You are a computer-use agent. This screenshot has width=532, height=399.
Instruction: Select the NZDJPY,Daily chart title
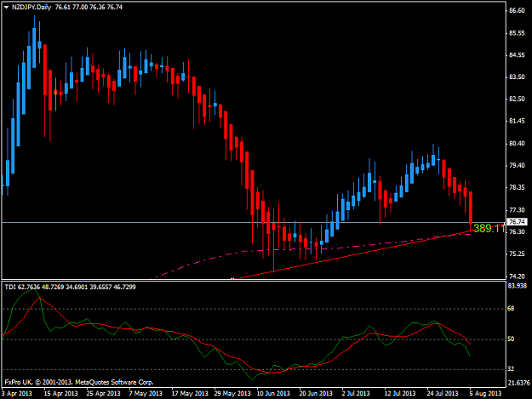[x=31, y=7]
